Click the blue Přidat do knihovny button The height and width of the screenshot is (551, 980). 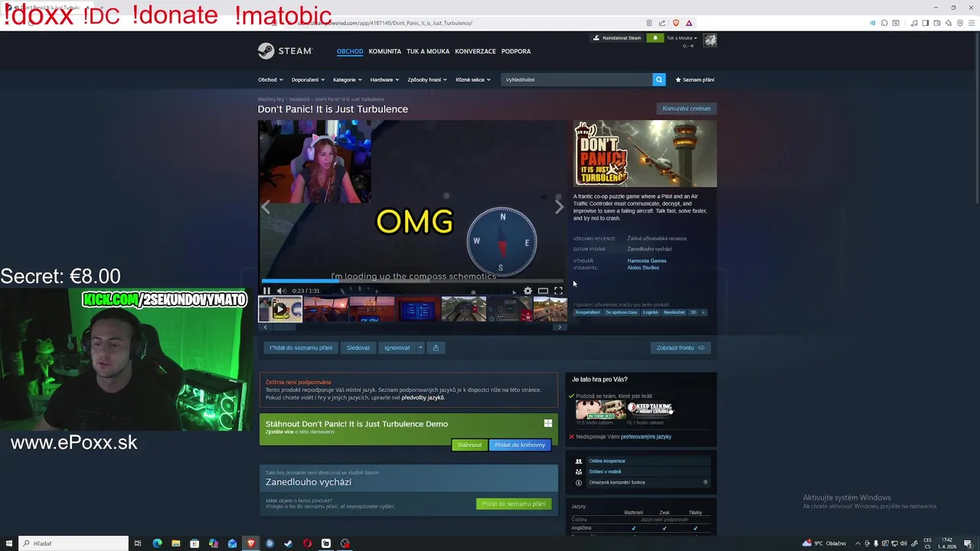point(520,445)
